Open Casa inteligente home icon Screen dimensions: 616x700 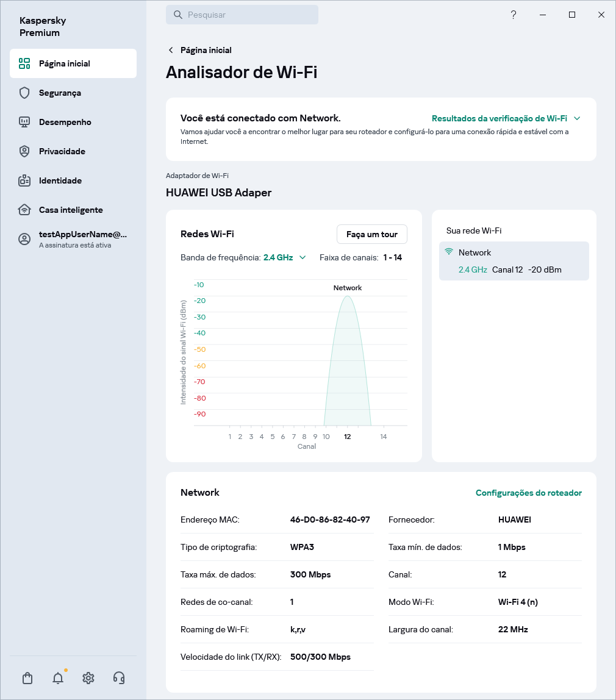coord(24,210)
